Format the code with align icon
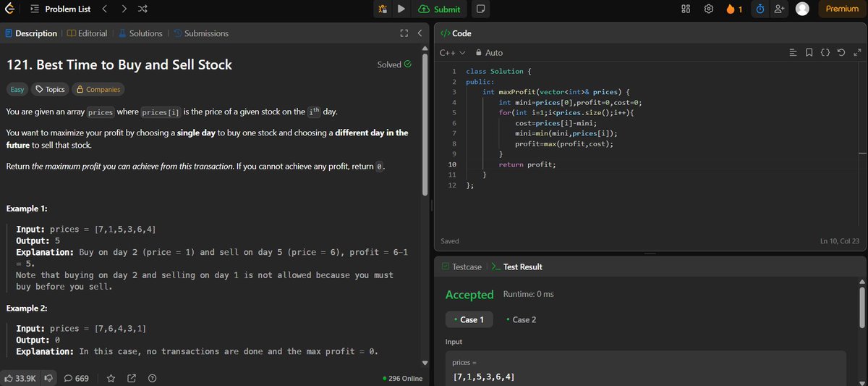The width and height of the screenshot is (868, 386). point(793,53)
